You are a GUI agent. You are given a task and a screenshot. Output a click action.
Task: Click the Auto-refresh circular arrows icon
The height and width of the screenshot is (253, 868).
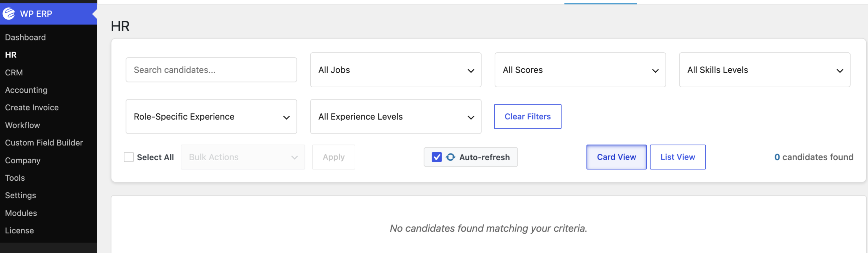[450, 157]
